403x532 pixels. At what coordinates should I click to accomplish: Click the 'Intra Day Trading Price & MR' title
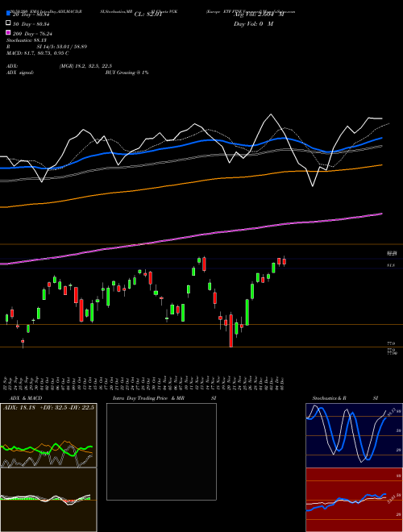(x=148, y=398)
